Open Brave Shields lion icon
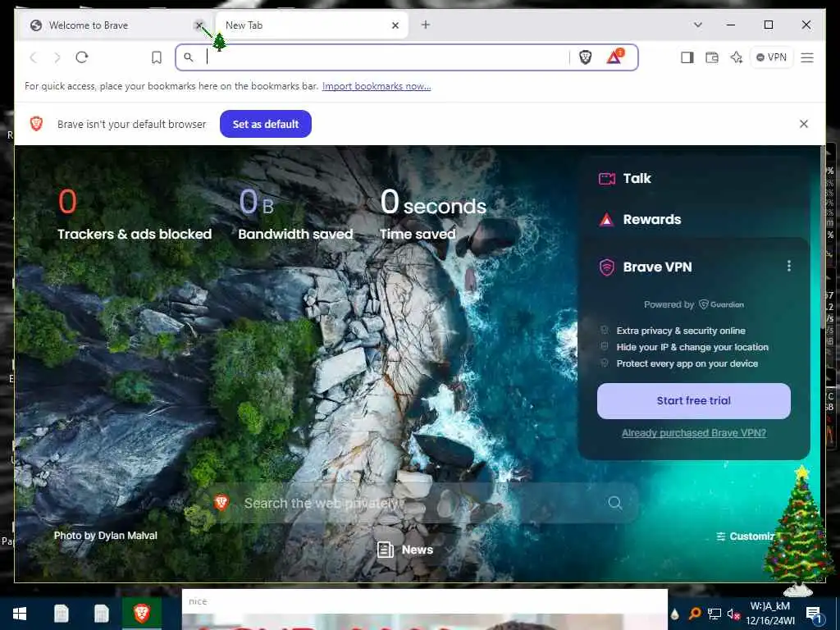 coord(586,57)
